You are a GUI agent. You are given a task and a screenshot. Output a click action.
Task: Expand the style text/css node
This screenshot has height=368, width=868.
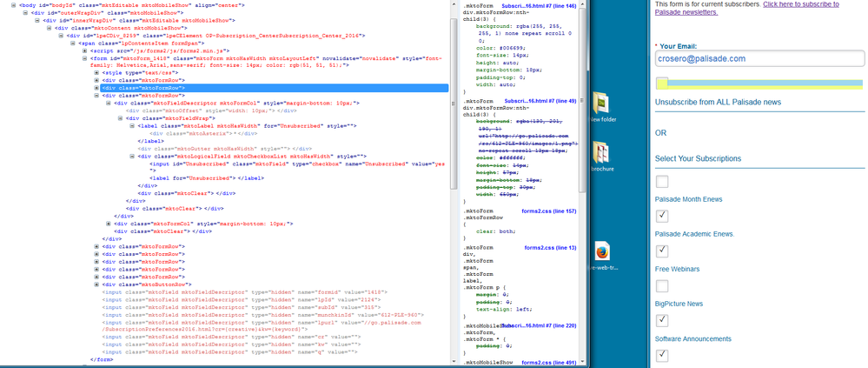[96, 72]
